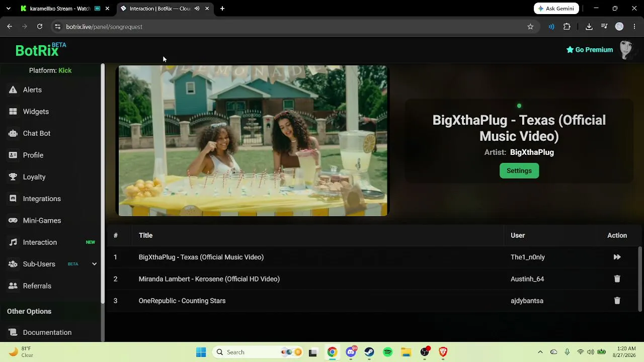Viewport: 644px width, 362px height.
Task: Select the BigXthaPlug - Texas queue row title
Action: click(201, 257)
